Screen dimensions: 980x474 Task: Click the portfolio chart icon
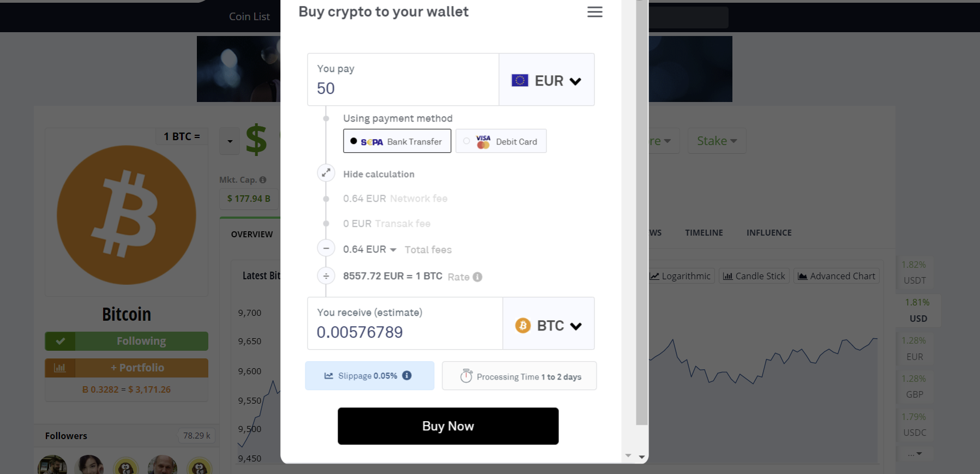pos(60,368)
